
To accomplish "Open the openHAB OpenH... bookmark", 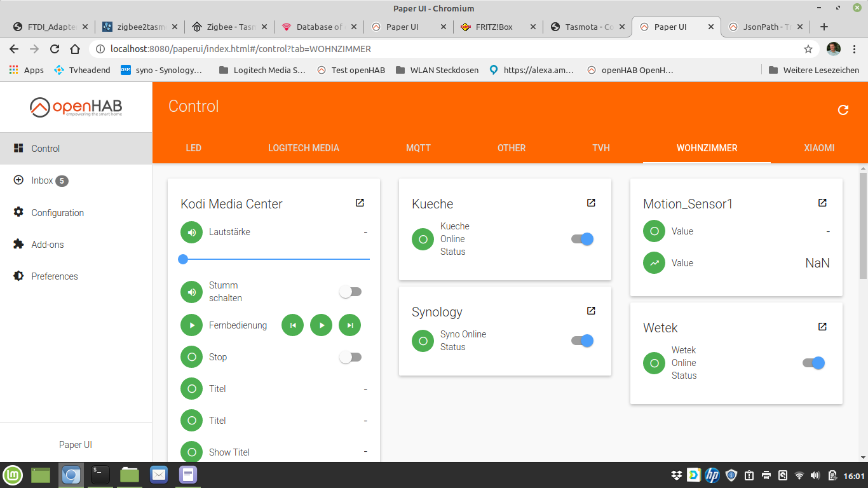I will (630, 70).
